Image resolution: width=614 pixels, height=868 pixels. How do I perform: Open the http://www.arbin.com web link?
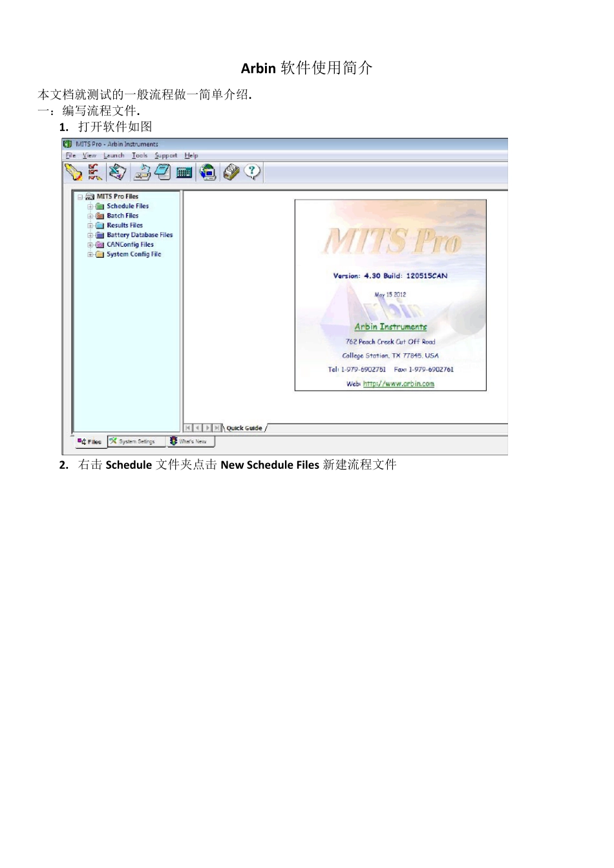399,384
